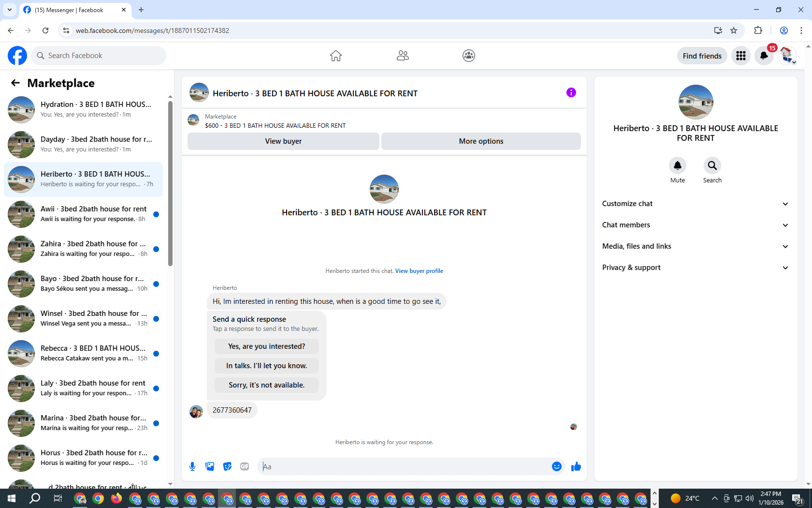The height and width of the screenshot is (508, 812).
Task: Expand Media, files and links section
Action: 696,246
